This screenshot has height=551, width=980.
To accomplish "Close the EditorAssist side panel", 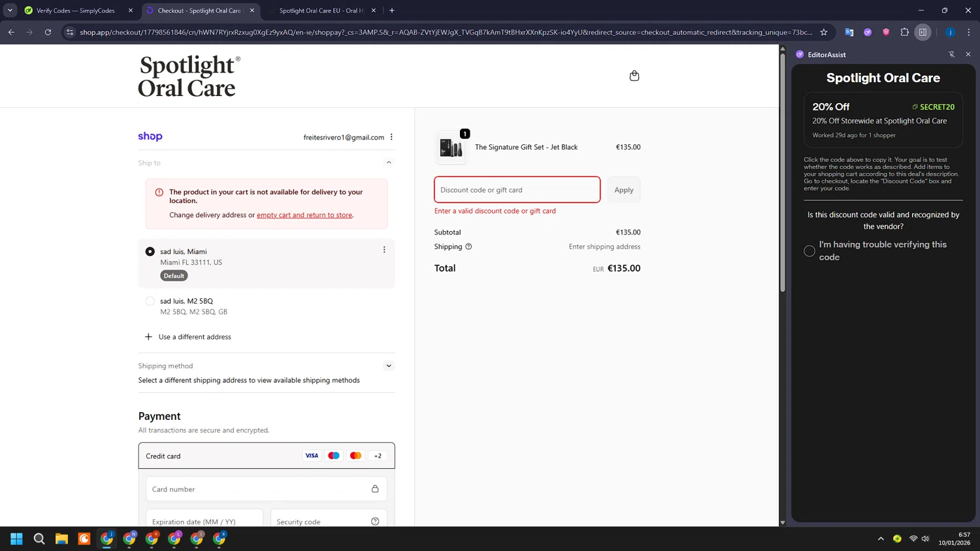I will click(x=968, y=54).
